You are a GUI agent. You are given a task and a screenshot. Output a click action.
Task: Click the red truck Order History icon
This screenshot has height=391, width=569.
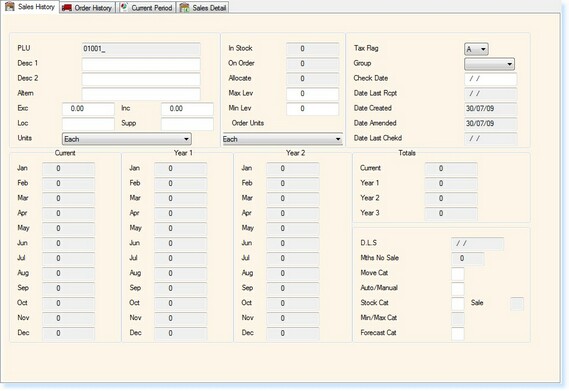[67, 8]
